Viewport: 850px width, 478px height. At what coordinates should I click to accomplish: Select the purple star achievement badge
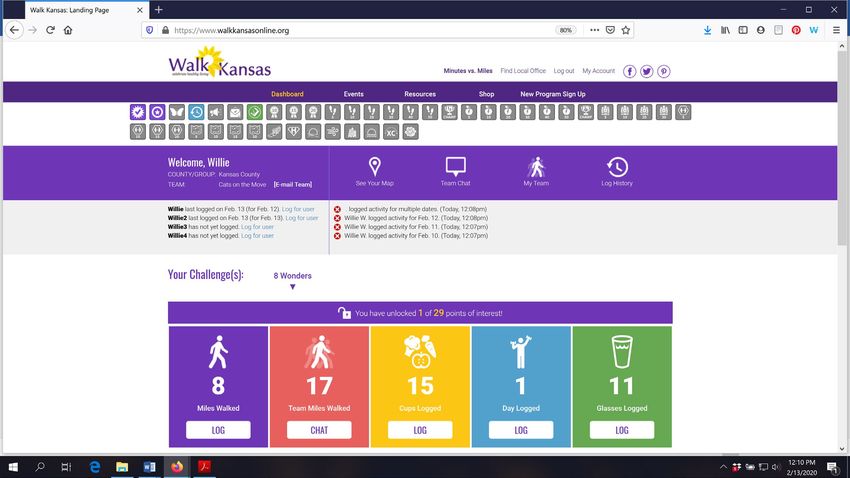[x=157, y=112]
